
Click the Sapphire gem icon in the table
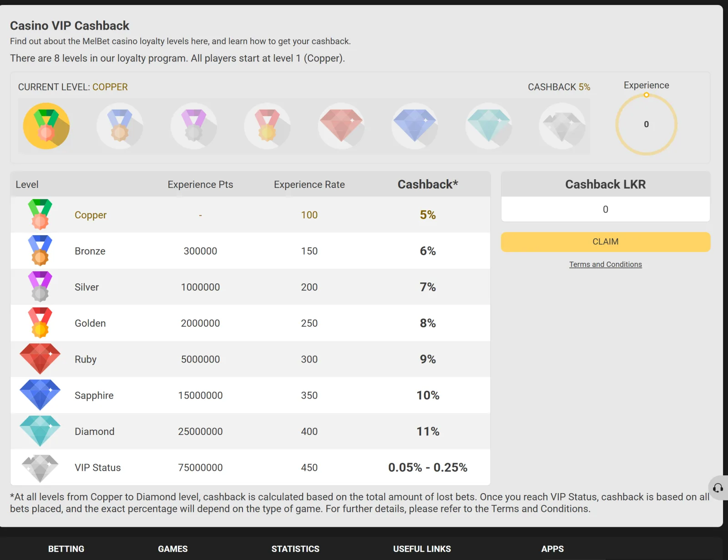(x=40, y=395)
